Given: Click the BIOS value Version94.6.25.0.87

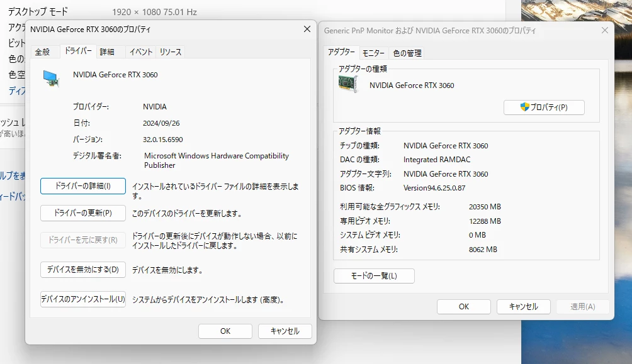Looking at the screenshot, I should click(x=434, y=188).
